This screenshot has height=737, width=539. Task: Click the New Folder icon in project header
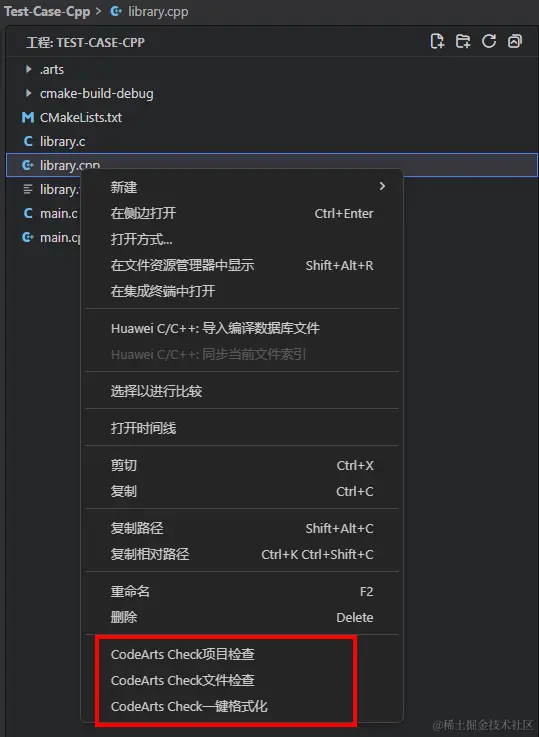point(463,41)
